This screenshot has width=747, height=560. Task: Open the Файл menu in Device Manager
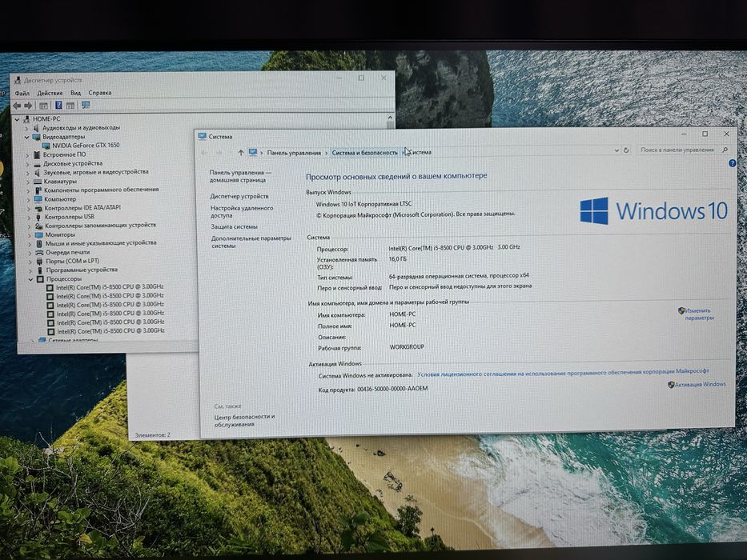coord(22,94)
